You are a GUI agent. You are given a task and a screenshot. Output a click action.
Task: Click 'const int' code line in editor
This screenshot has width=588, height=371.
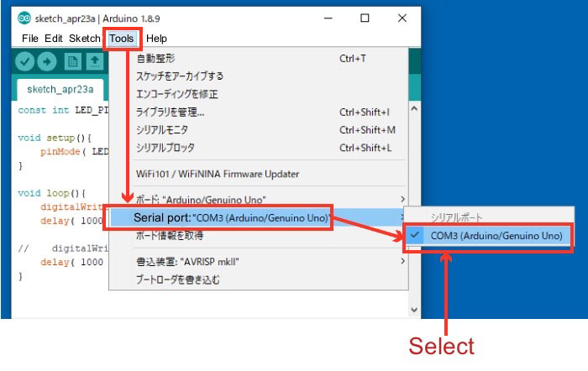tap(63, 110)
